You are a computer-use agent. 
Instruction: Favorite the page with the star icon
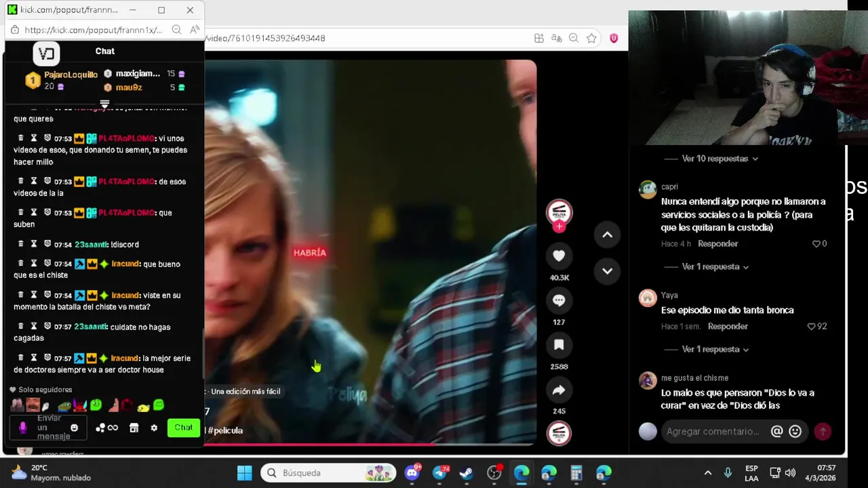pyautogui.click(x=591, y=38)
